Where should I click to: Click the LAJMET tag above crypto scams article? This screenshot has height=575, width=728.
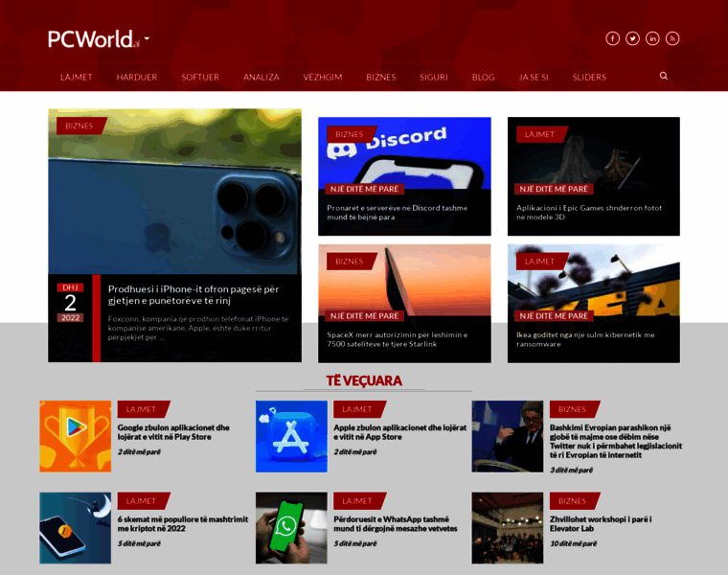pyautogui.click(x=144, y=501)
